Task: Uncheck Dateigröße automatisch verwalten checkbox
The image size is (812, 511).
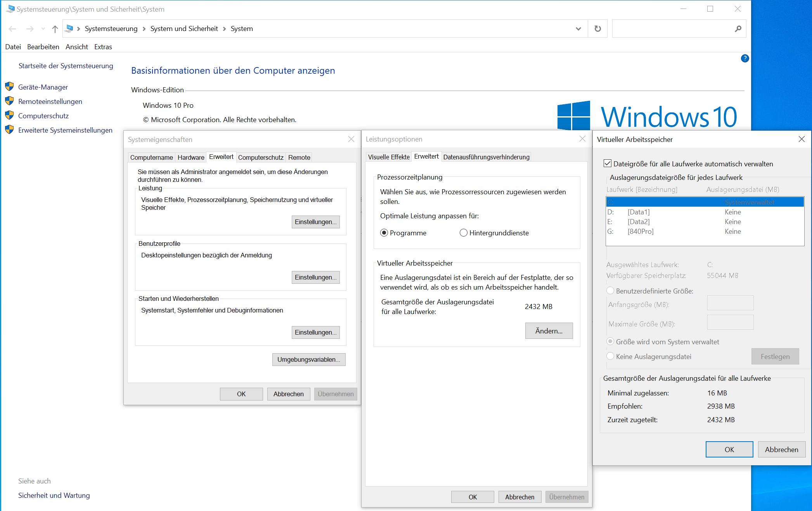Action: (x=608, y=164)
